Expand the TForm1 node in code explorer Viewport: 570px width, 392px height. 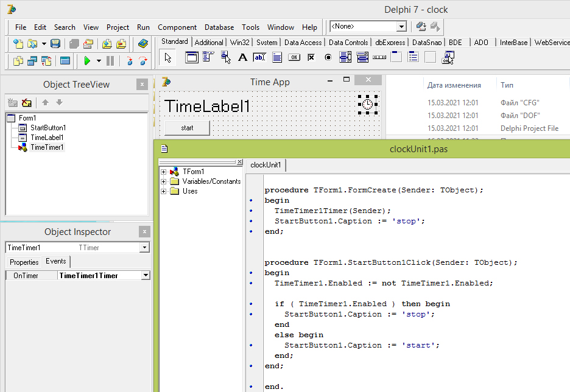click(164, 172)
